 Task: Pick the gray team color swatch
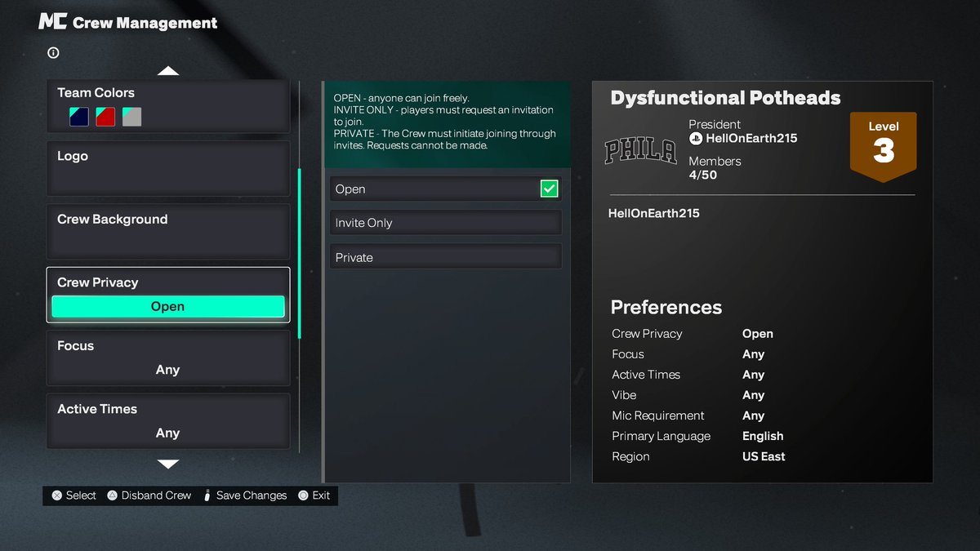coord(131,117)
